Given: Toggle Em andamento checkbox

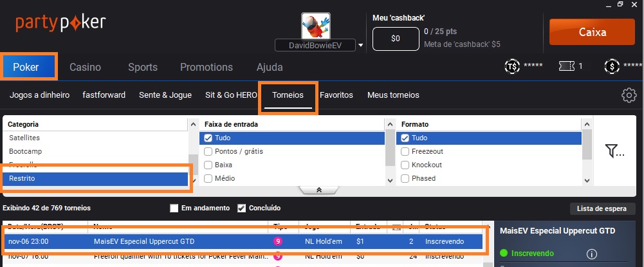Looking at the screenshot, I should click(174, 208).
